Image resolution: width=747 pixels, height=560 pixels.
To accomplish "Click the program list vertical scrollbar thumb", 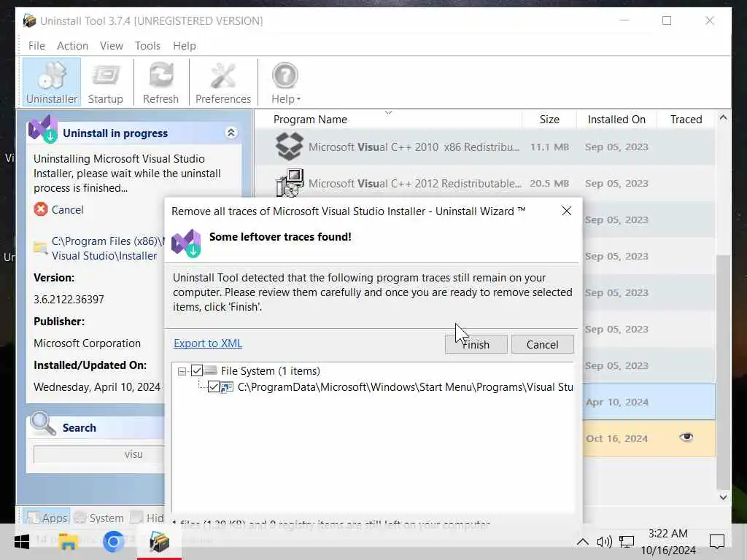I will [723, 372].
